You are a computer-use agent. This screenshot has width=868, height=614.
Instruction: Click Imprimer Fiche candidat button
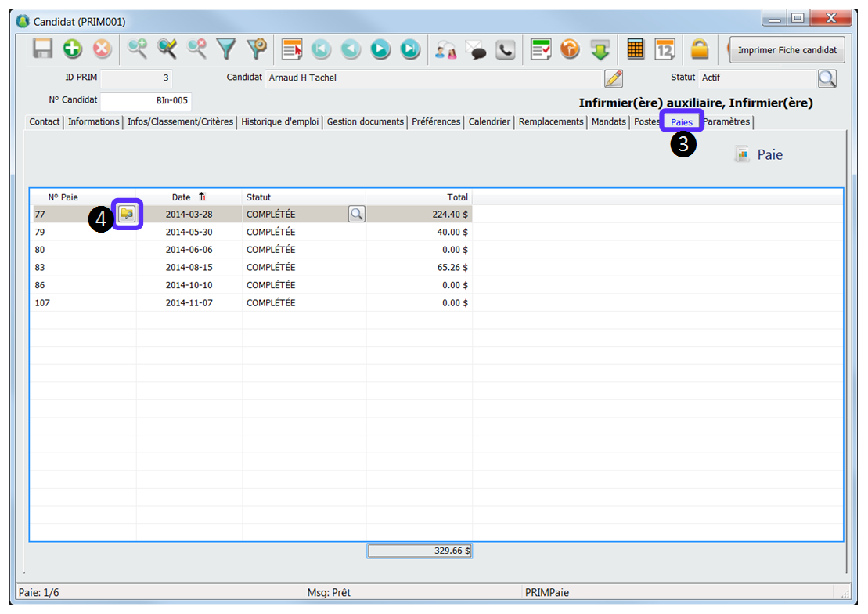pos(787,50)
